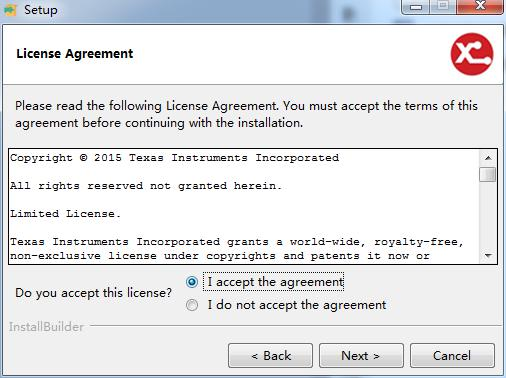Viewport: 506px width, 378px height.
Task: Click the Setup title bar text
Action: (41, 10)
